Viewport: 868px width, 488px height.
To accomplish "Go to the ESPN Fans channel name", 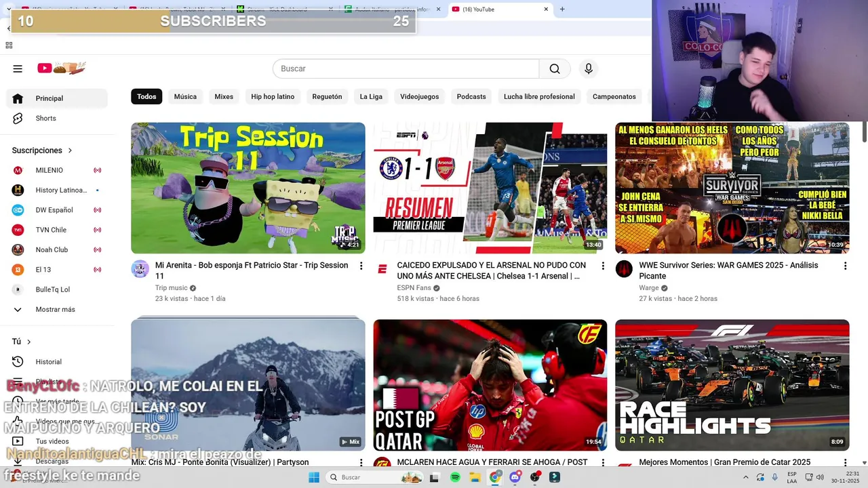I will 414,288.
